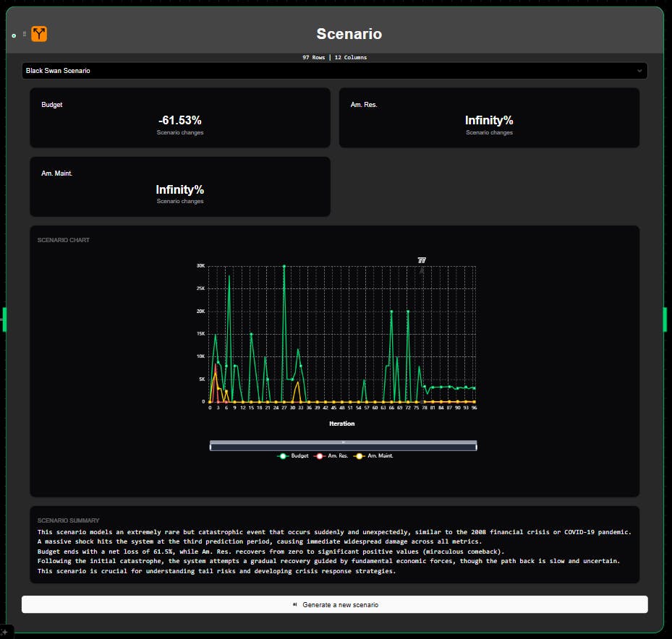Click the "-61.53%" Budget value

click(x=180, y=120)
